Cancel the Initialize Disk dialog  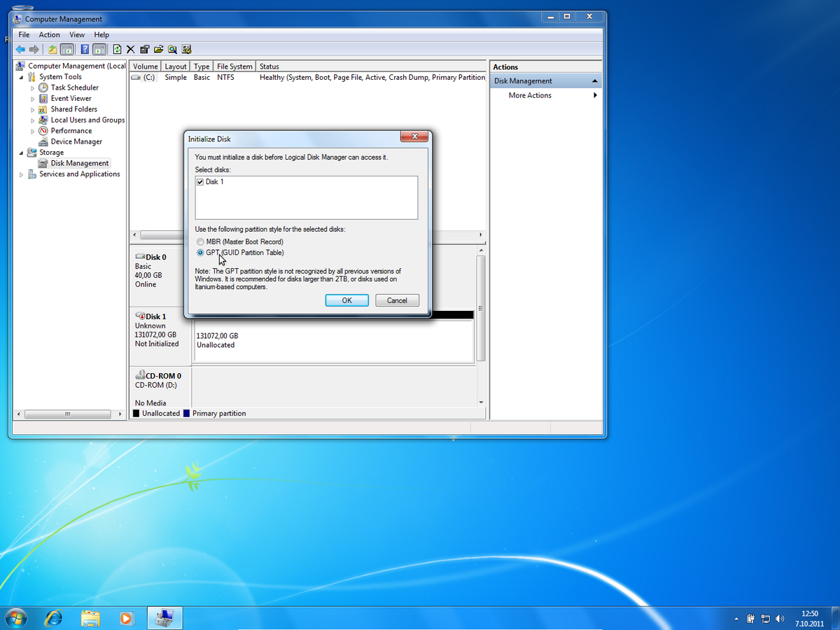pos(397,300)
